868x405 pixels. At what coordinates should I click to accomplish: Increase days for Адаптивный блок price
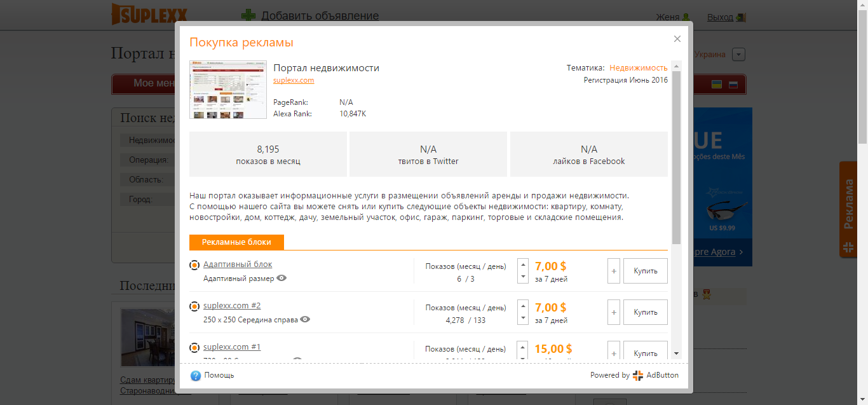(x=523, y=264)
